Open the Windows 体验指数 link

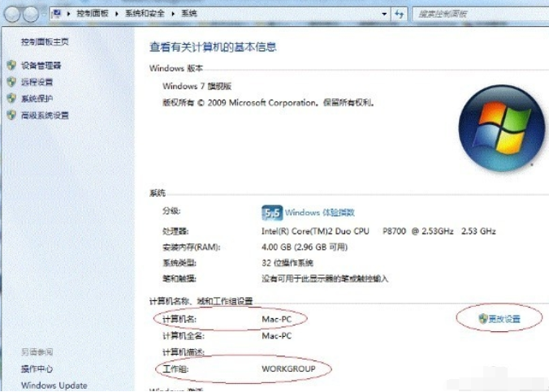320,213
